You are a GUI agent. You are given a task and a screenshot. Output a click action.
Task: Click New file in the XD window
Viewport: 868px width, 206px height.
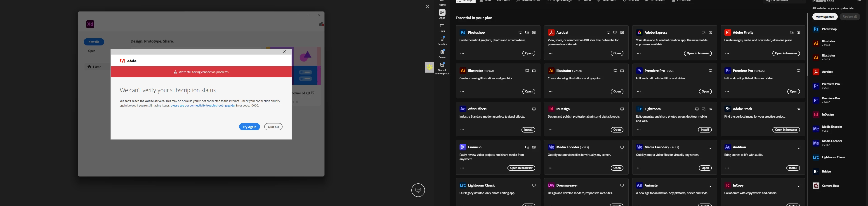[x=94, y=42]
